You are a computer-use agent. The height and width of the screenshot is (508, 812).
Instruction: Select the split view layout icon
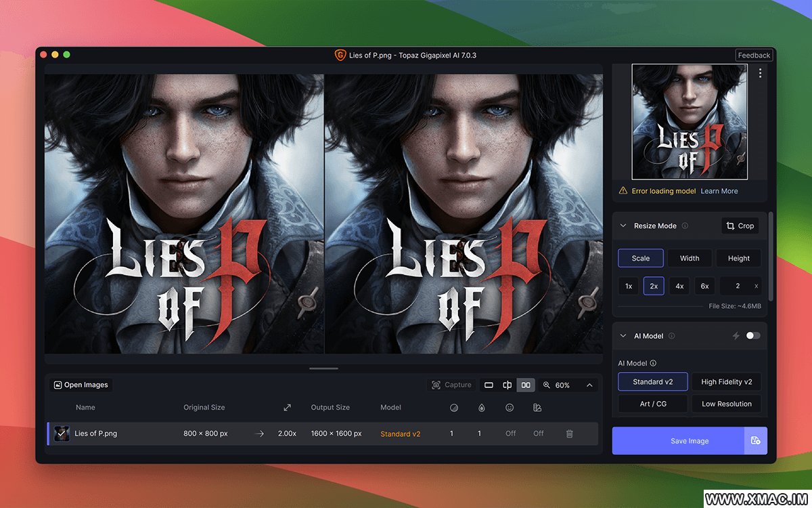(507, 385)
